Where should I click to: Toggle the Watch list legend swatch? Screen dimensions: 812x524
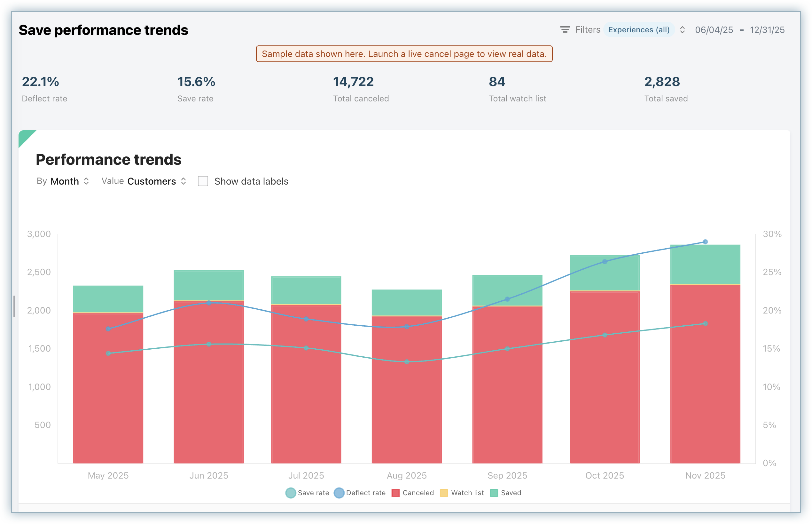(x=444, y=493)
